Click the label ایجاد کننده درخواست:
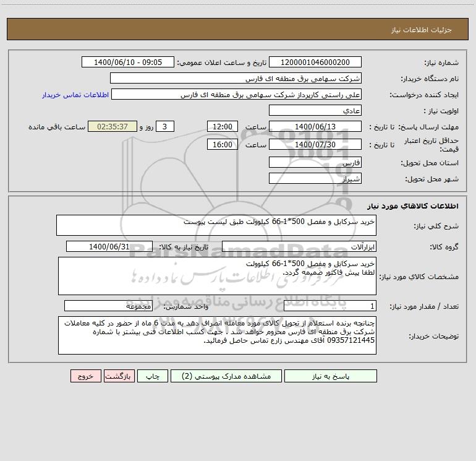The height and width of the screenshot is (461, 476). tap(424, 95)
